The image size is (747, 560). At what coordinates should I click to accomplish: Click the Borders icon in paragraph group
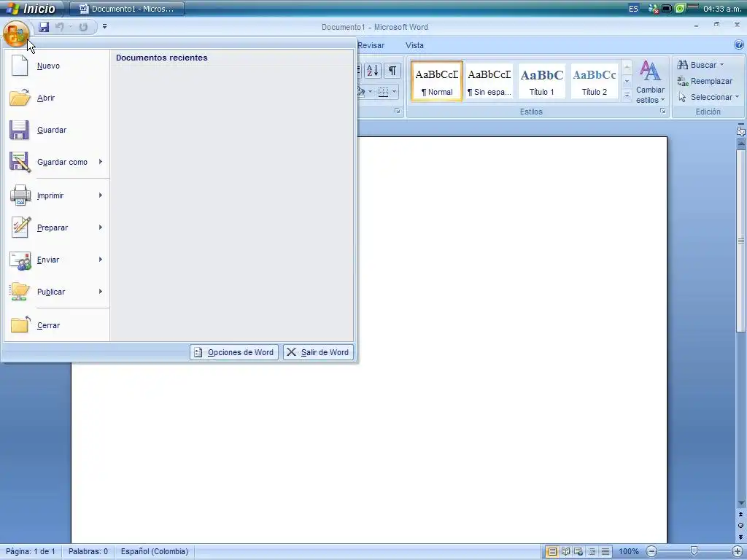coord(383,92)
